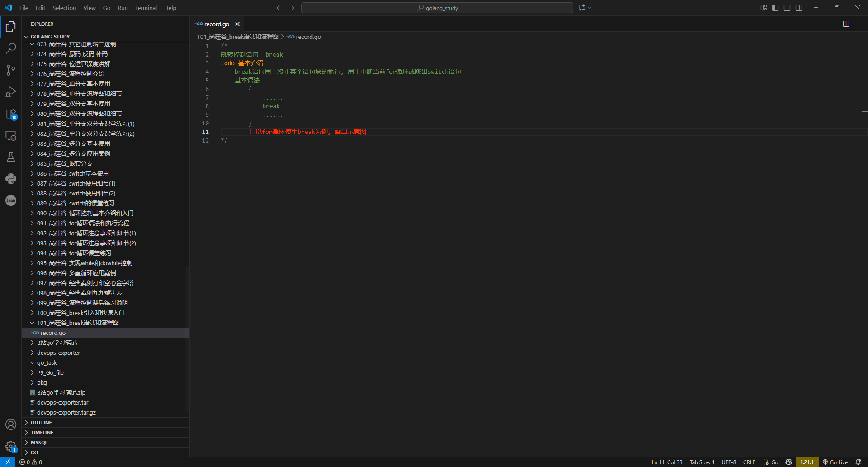Image resolution: width=868 pixels, height=467 pixels.
Task: Change the CRLF end of line sequence
Action: (x=749, y=462)
